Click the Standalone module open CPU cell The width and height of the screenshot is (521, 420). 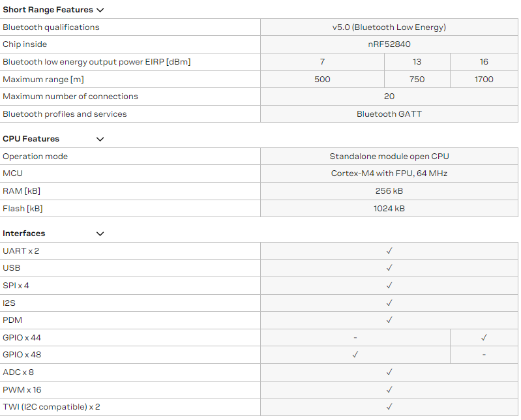point(389,157)
